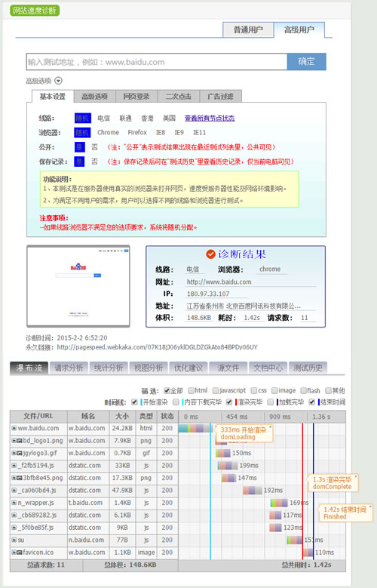Expand the n_wrapper.js request row
This screenshot has height=588, width=377.
pyautogui.click(x=14, y=503)
